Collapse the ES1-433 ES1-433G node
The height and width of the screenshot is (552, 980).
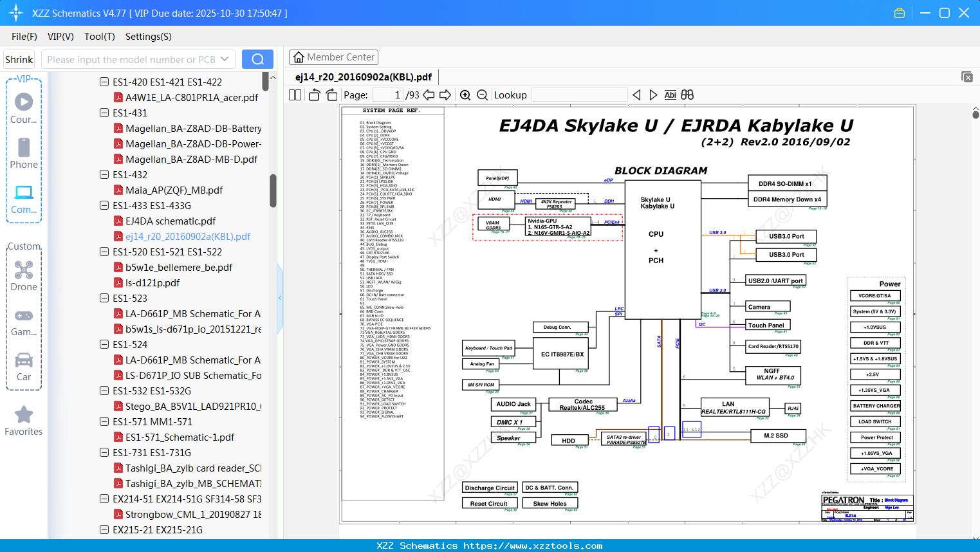coord(104,205)
